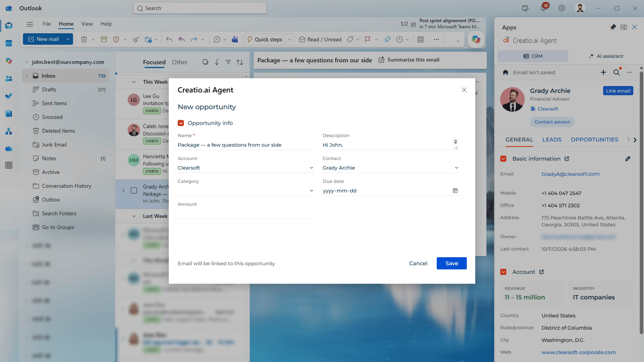Screen dimensions: 644x362
Task: Switch to the OPPORTUNITIES tab
Action: click(594, 140)
